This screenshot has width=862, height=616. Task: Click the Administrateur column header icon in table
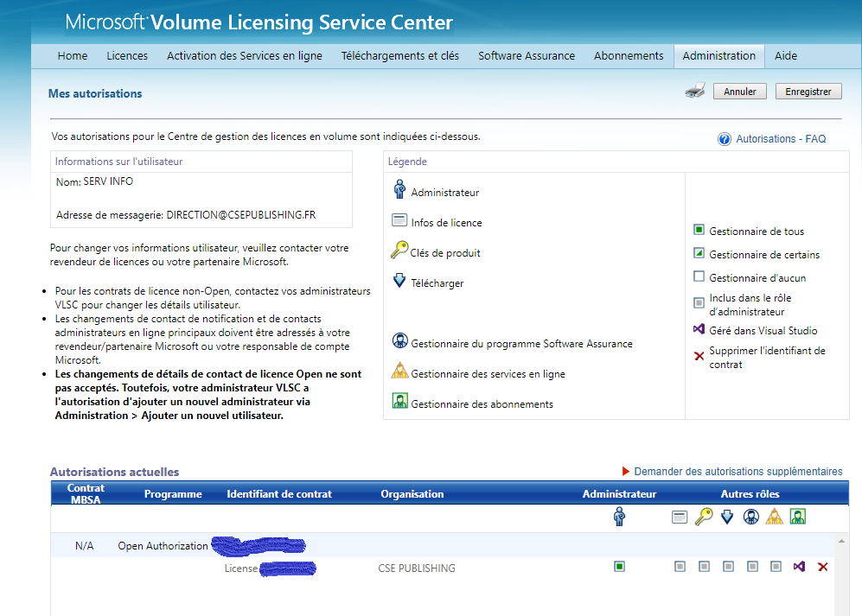[x=620, y=517]
